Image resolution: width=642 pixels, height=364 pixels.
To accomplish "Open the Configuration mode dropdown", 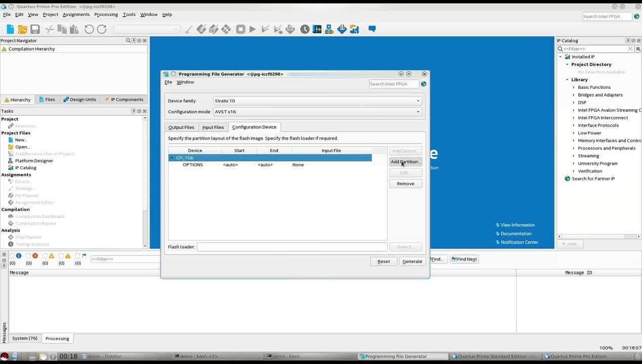I will 317,112.
